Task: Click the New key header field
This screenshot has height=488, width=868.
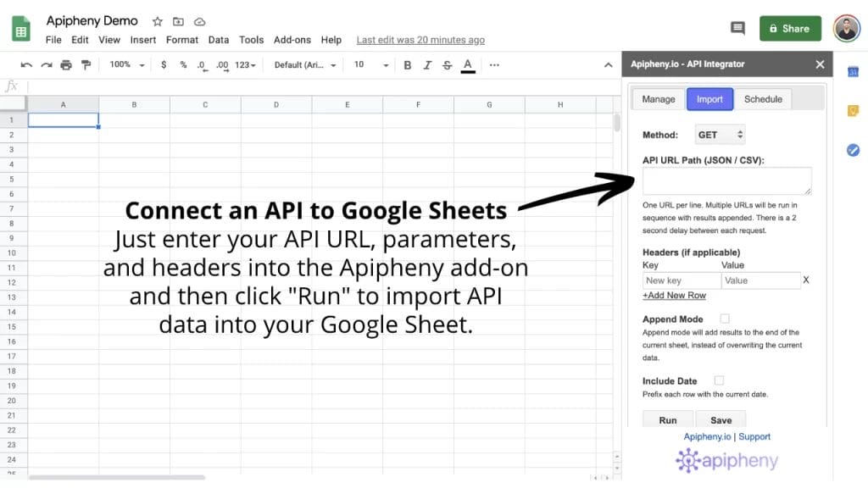Action: coord(682,280)
